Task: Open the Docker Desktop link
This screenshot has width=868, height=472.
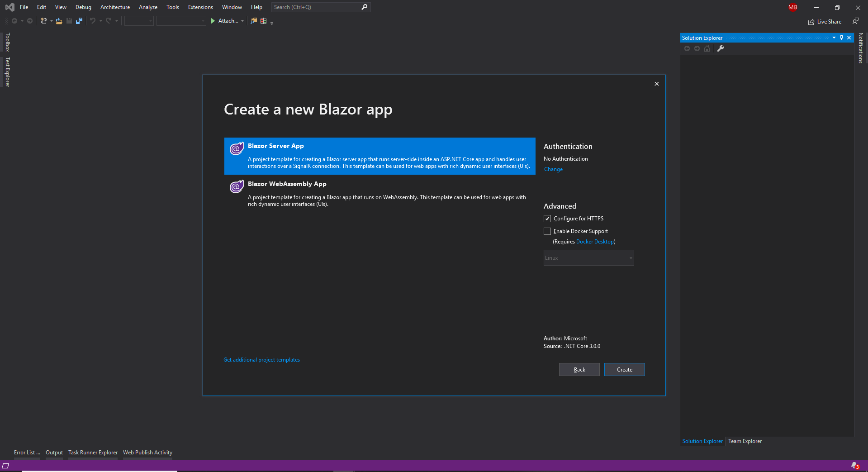Action: click(x=595, y=242)
